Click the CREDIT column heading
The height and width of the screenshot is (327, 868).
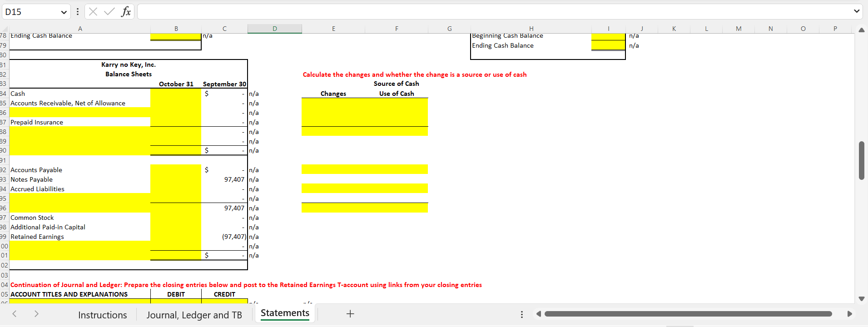[224, 294]
